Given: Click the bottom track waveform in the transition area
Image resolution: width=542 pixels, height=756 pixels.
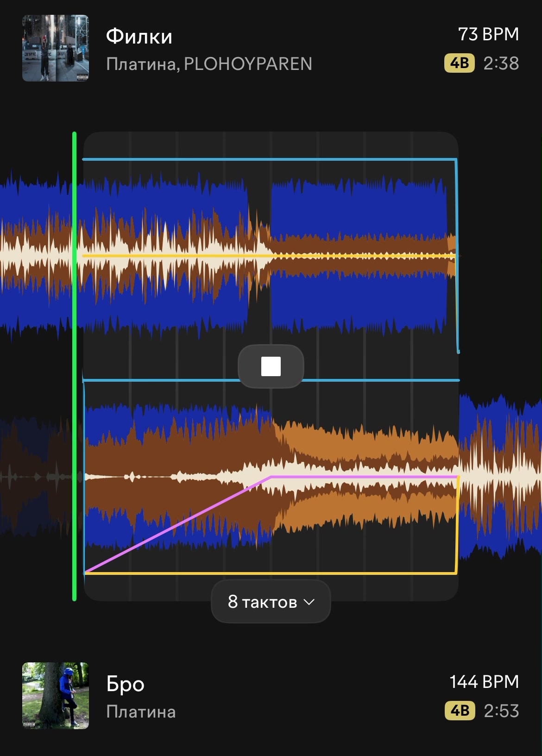Looking at the screenshot, I should click(x=271, y=477).
